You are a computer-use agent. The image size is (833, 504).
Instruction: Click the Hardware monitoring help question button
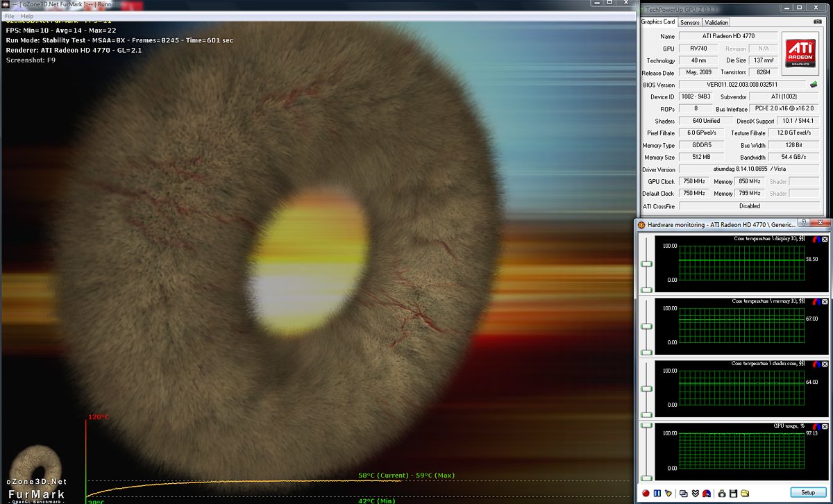(x=803, y=224)
